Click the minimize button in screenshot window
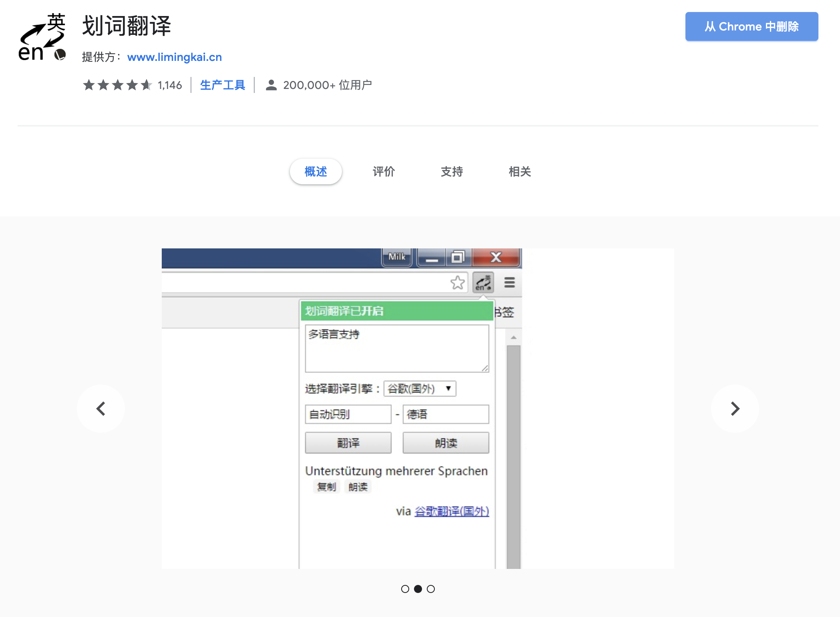Image resolution: width=840 pixels, height=617 pixels. coord(432,258)
